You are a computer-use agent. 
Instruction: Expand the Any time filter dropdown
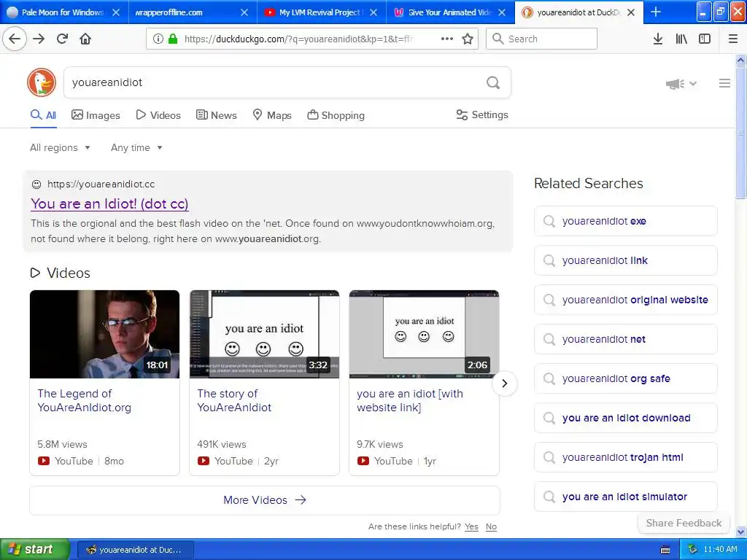tap(136, 147)
